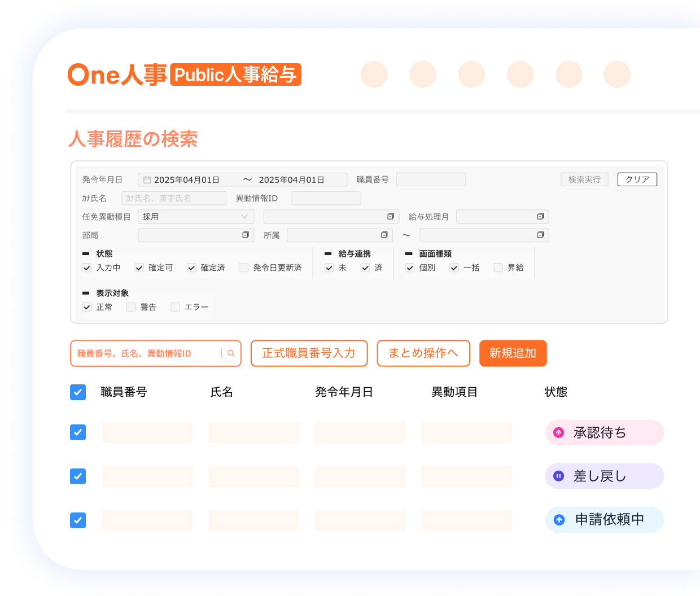Screen dimensions: 700x596
Task: Click the purple pause icon in 差し戻し
Action: [x=559, y=476]
